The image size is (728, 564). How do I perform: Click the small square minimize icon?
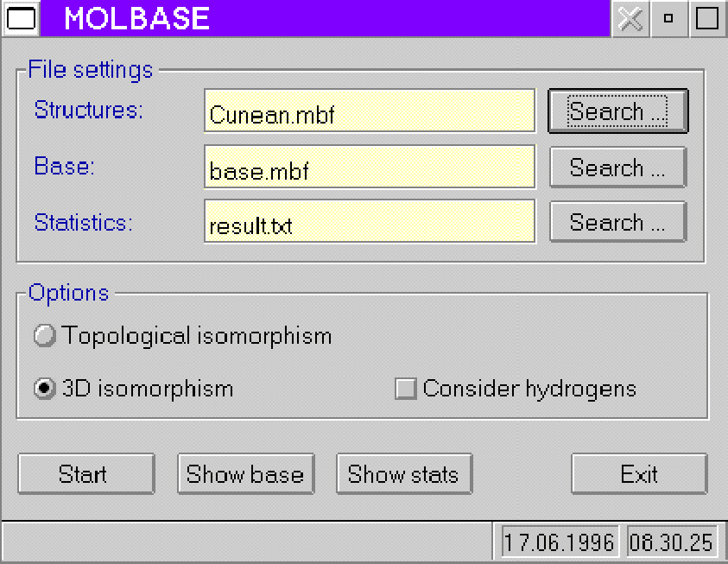[668, 18]
